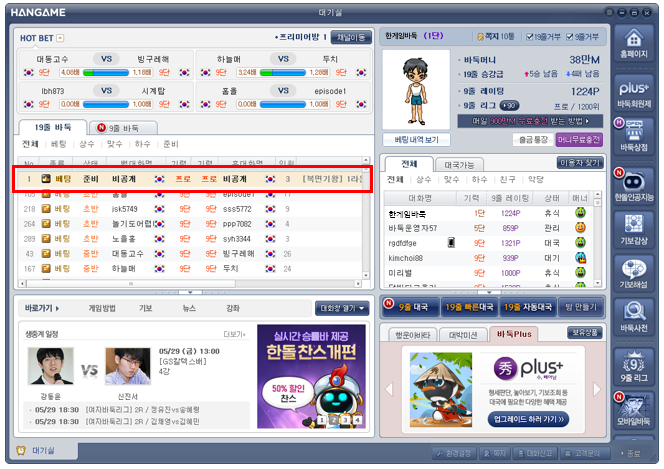Switch to the 9줄 바둑 tab
Image resolution: width=664 pixels, height=469 pixels.
pyautogui.click(x=123, y=128)
